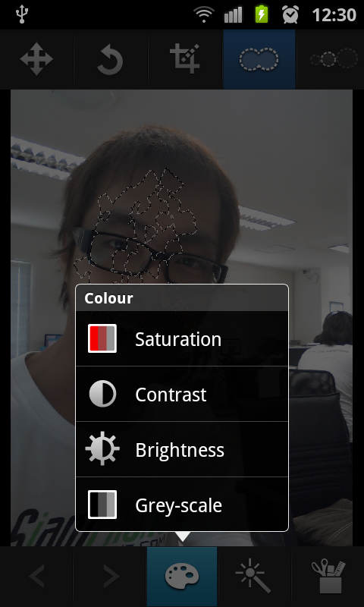Choose Saturation from Colour menu
Screen dimensions: 364x607
point(182,338)
